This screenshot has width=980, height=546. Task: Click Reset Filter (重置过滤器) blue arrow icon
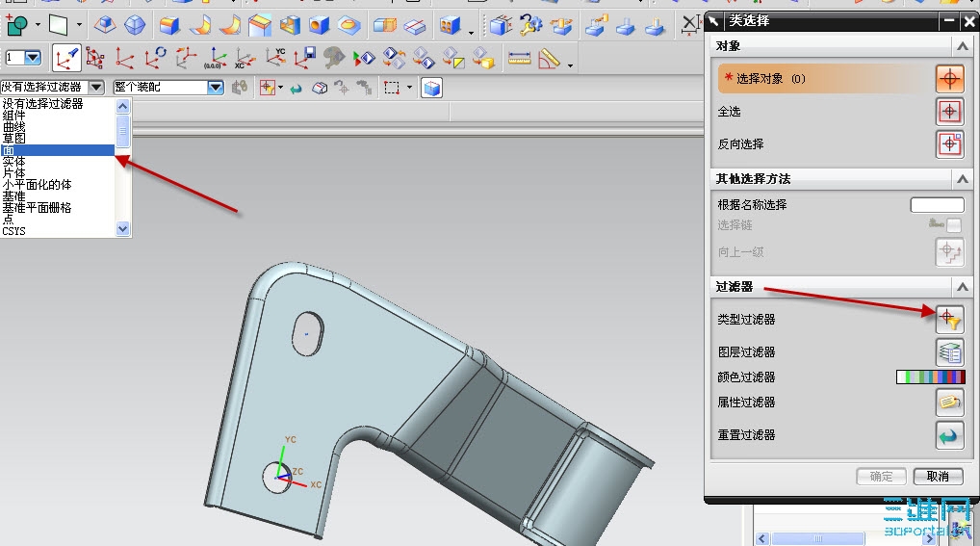[x=949, y=434]
